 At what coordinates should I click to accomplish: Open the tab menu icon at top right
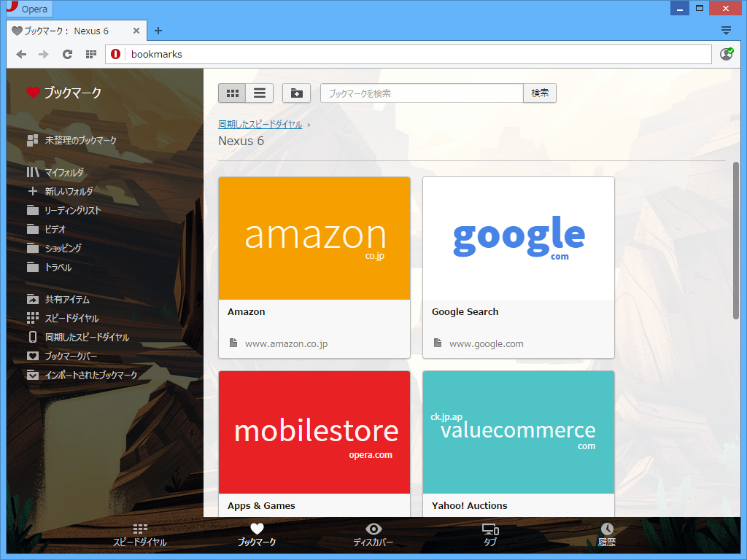click(726, 31)
